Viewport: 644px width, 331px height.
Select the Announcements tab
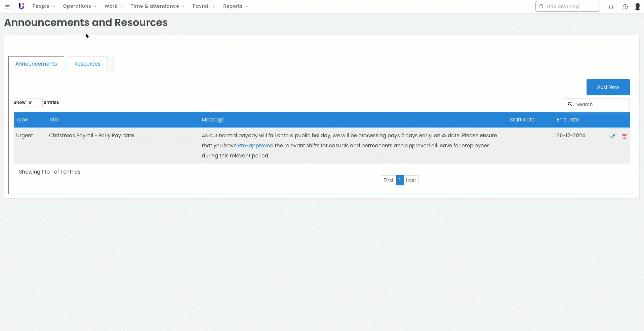click(36, 64)
